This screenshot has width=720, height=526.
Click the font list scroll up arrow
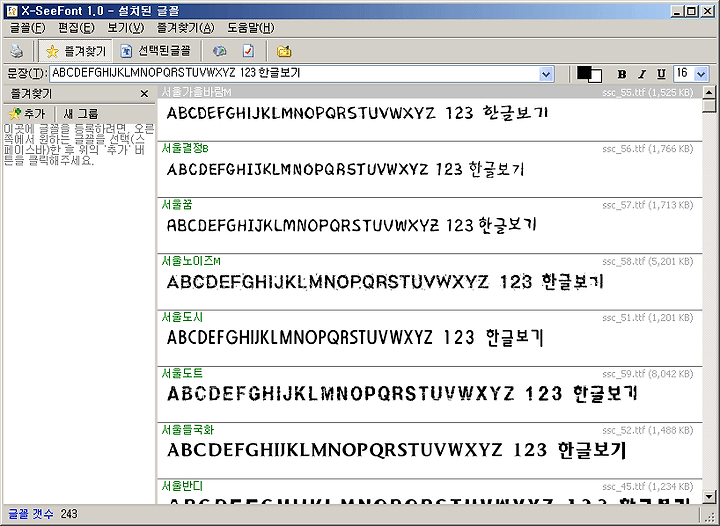pos(709,93)
